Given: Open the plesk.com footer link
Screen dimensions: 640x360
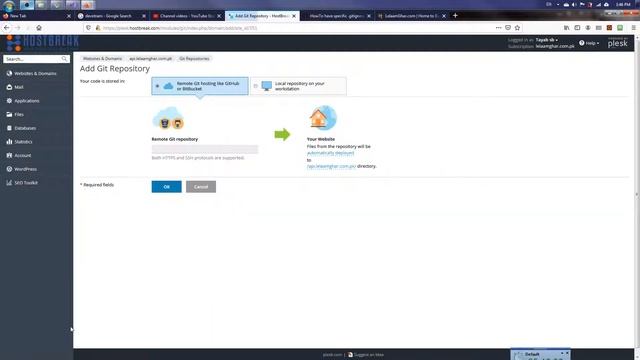Looking at the screenshot, I should click(x=332, y=355).
